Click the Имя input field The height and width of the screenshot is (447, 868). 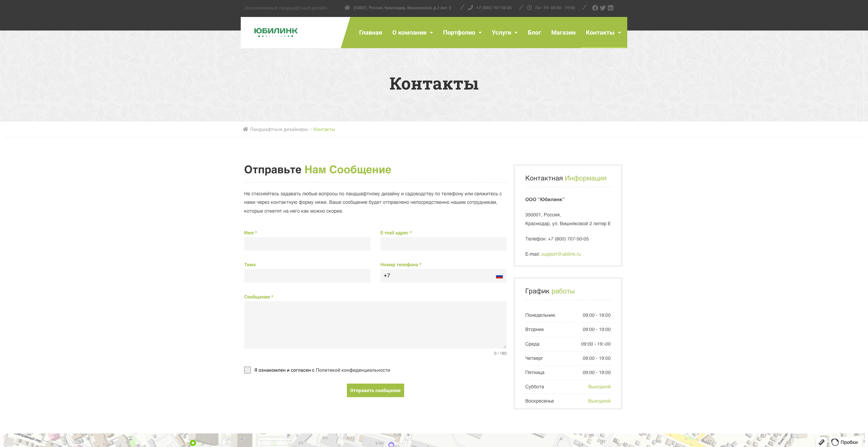pos(307,244)
